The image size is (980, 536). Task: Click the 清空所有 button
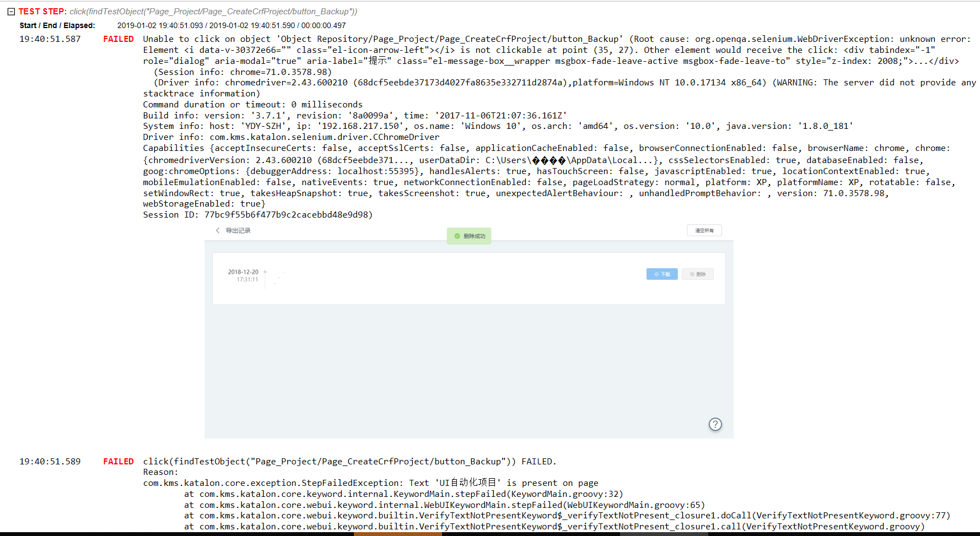coord(704,230)
